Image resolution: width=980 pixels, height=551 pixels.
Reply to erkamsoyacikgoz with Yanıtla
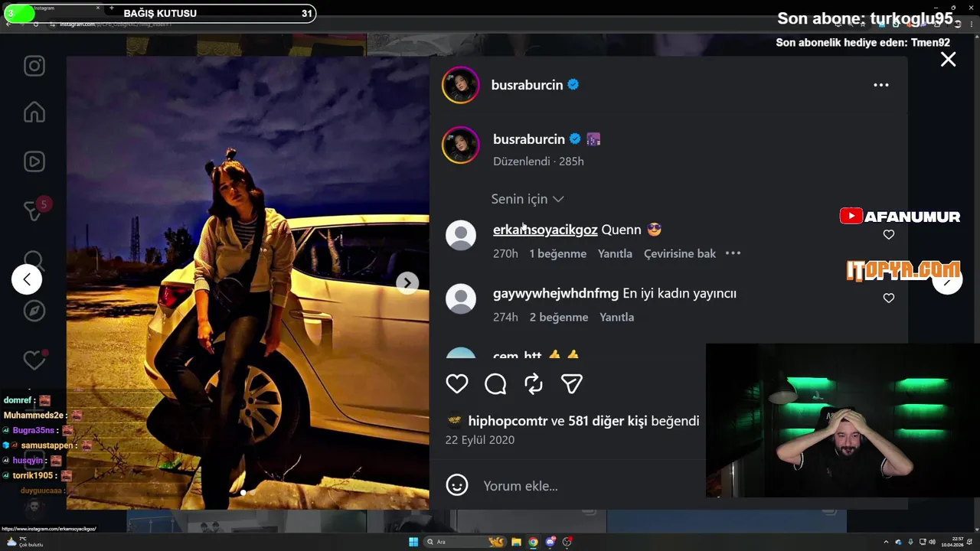point(615,253)
